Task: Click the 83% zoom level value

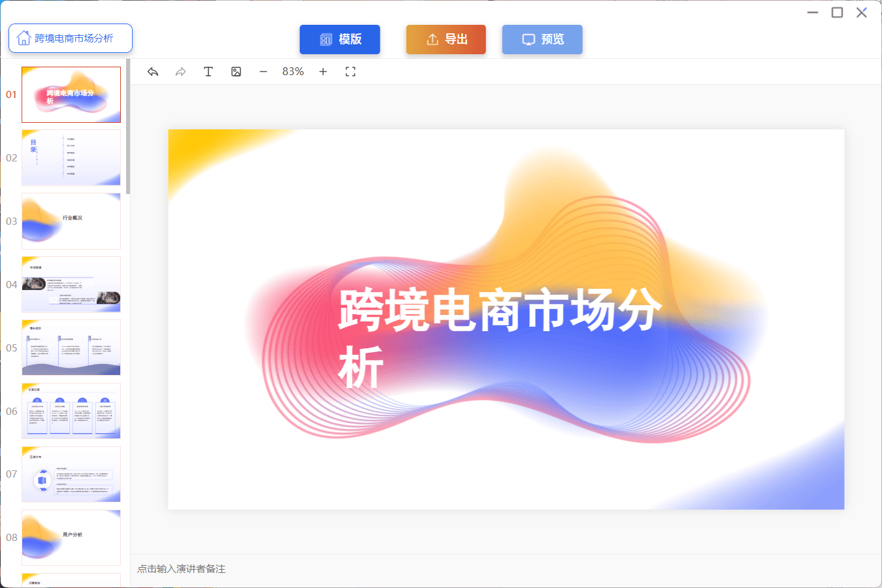Action: click(293, 72)
